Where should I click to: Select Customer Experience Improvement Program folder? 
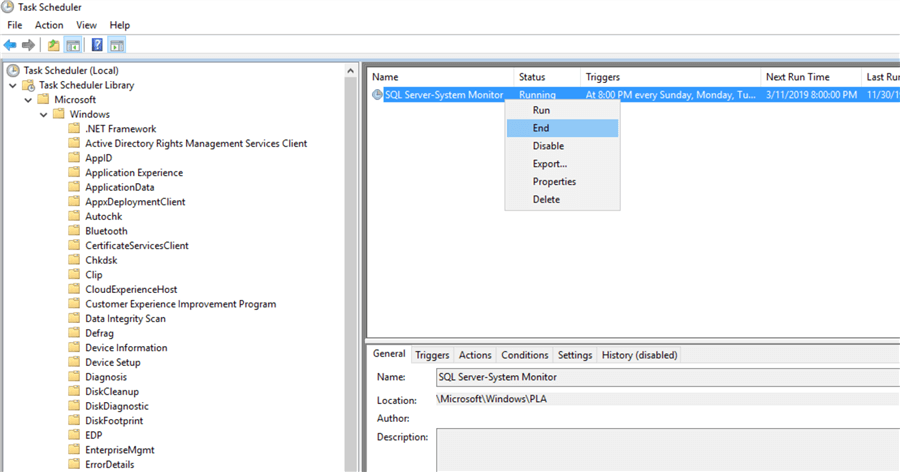pos(180,304)
